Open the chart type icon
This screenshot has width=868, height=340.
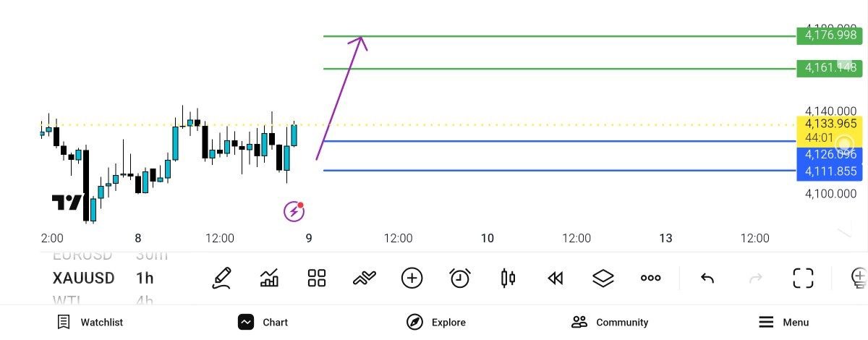click(269, 279)
